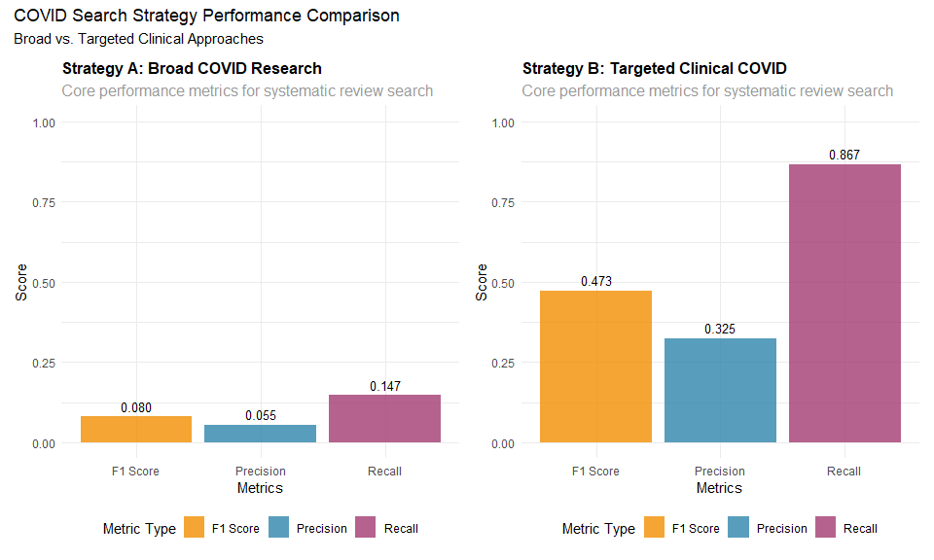Click the F1 Score swatch in Strategy B legend
Viewport: 934px width, 560px height.
[655, 528]
